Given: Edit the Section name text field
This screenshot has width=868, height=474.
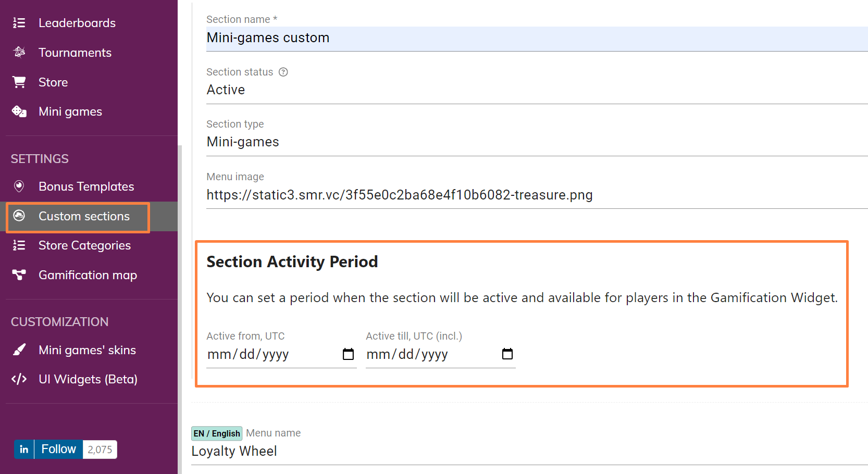Looking at the screenshot, I should 537,38.
